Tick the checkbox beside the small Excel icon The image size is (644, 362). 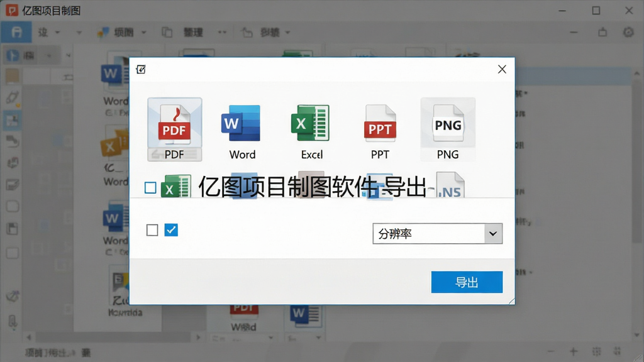click(x=150, y=187)
